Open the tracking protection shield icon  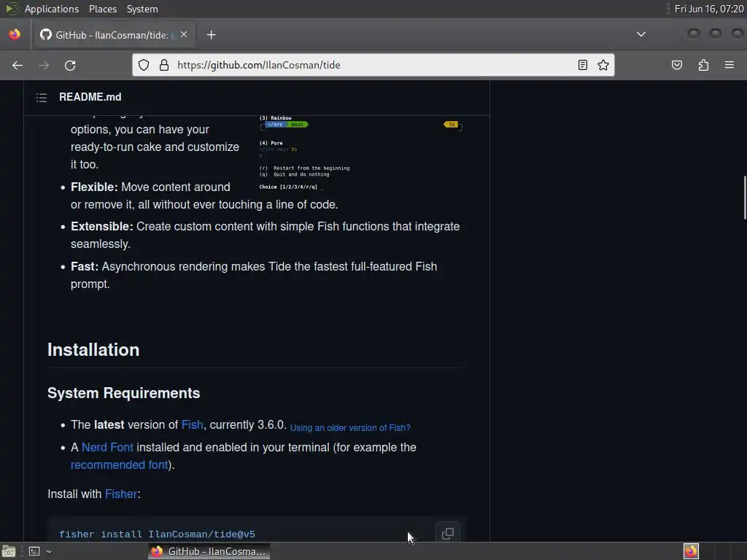(144, 65)
